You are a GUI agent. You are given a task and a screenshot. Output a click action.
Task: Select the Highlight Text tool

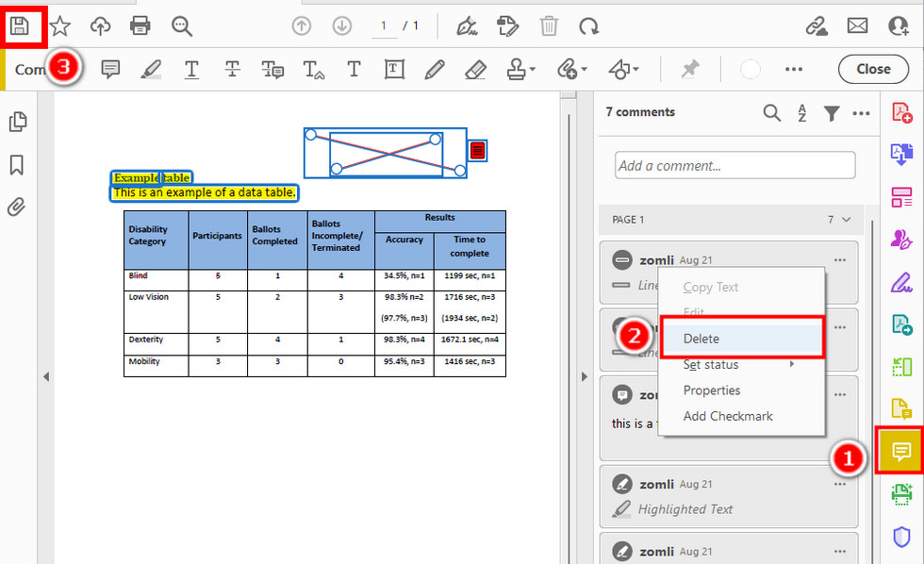coord(152,69)
